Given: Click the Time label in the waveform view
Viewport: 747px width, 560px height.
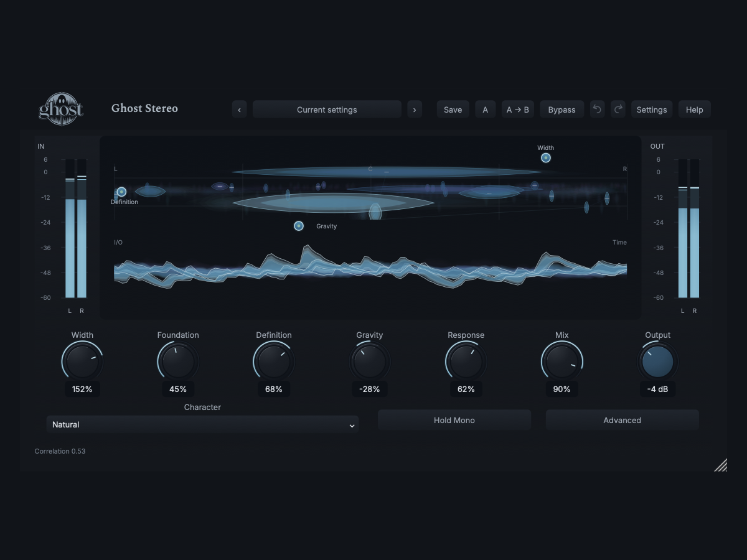Looking at the screenshot, I should [619, 242].
